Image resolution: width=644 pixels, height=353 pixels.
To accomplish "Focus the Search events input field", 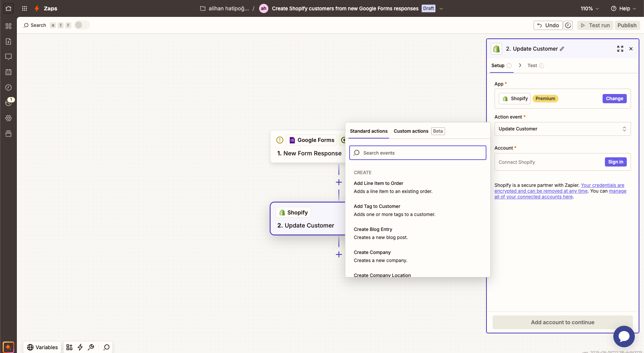I will (x=418, y=153).
